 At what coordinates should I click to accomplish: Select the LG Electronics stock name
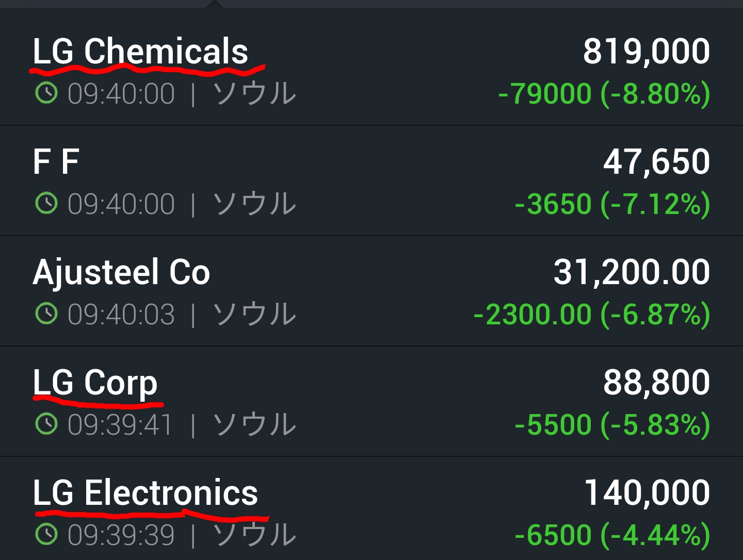point(145,493)
